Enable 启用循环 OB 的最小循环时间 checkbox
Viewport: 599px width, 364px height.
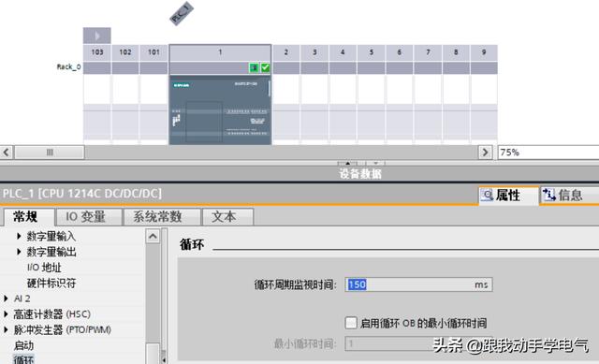coord(351,323)
